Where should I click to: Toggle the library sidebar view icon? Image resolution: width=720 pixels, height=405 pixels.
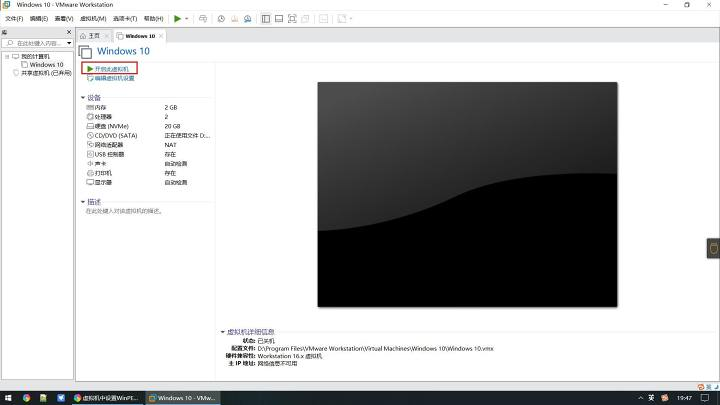click(x=265, y=19)
